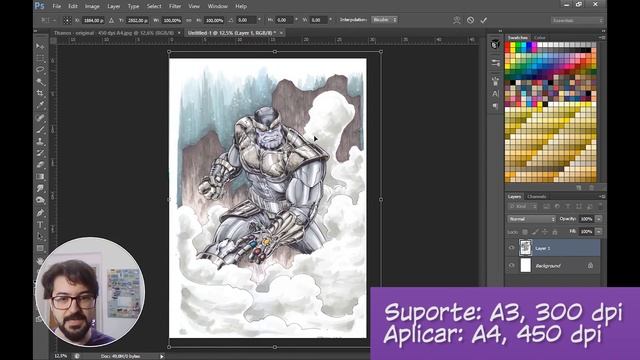This screenshot has height=360, width=640.
Task: Click the reference point location grid
Action: coord(67,20)
